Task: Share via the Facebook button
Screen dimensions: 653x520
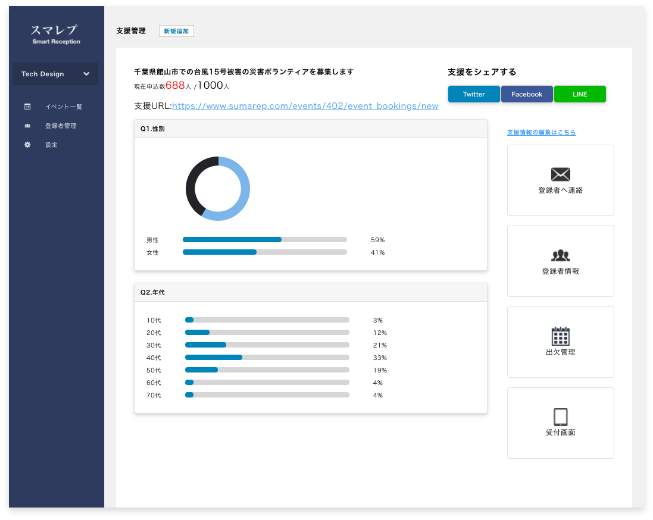Action: point(527,94)
